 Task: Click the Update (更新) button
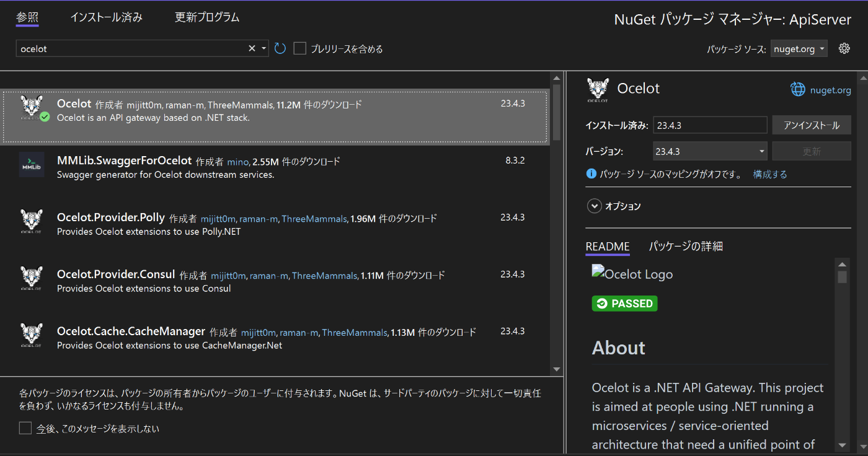(x=812, y=151)
